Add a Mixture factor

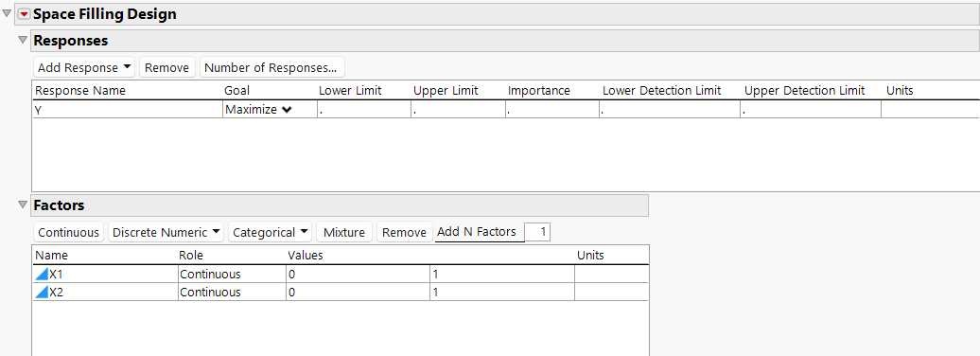[344, 232]
